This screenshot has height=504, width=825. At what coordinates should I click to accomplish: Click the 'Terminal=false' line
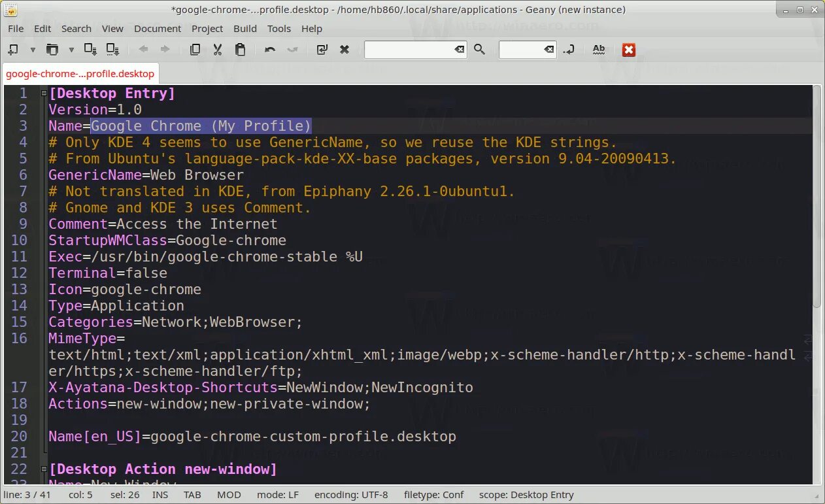108,273
